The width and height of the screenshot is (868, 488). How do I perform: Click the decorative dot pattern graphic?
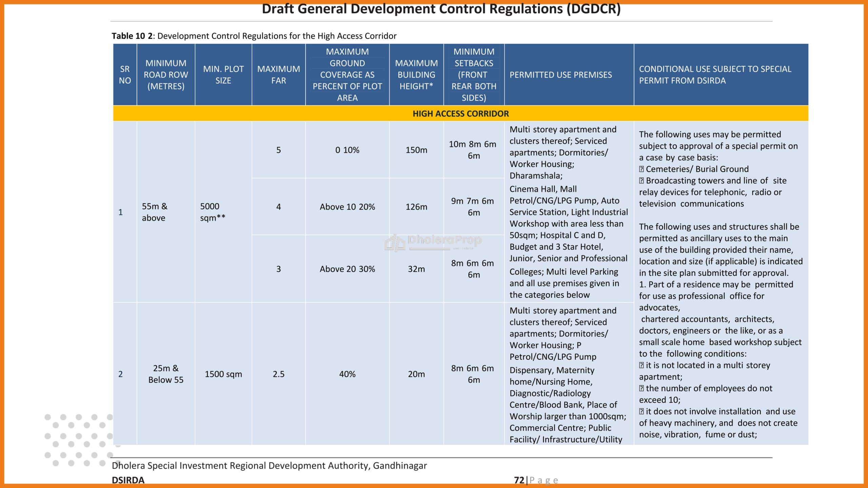pyautogui.click(x=79, y=440)
